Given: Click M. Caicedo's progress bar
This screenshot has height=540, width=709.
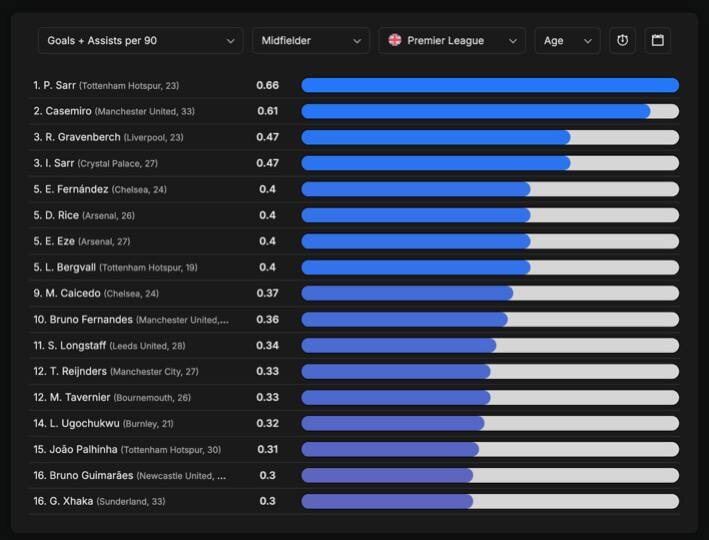Looking at the screenshot, I should 490,293.
